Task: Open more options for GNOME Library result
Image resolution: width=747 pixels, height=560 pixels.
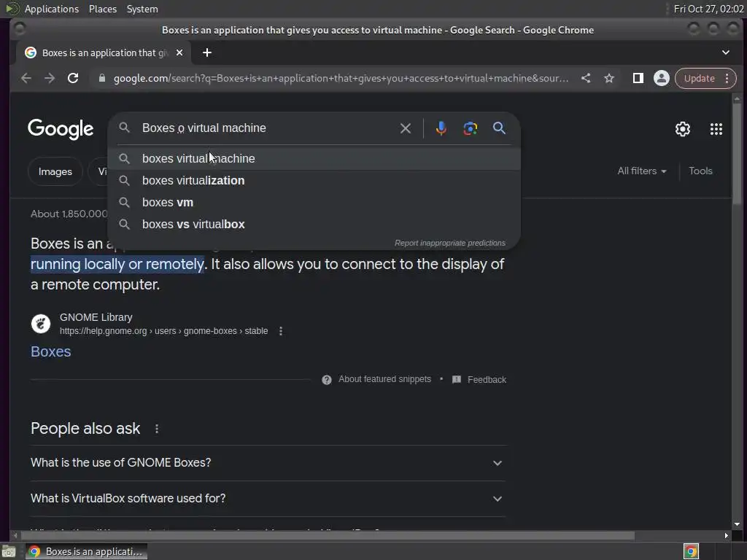Action: [x=281, y=331]
